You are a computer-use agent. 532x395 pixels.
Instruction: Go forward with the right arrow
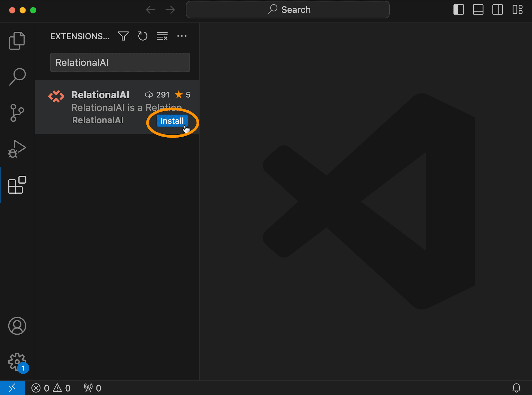click(x=170, y=10)
